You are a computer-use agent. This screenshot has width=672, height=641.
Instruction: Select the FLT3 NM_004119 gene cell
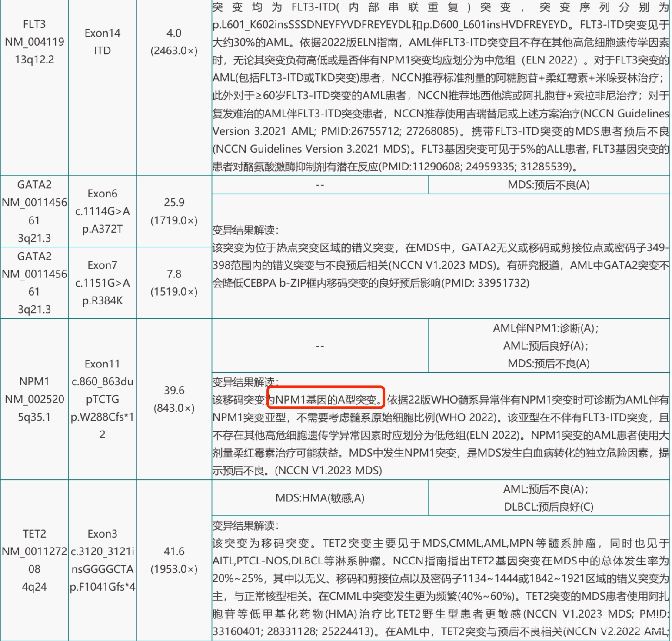point(34,42)
